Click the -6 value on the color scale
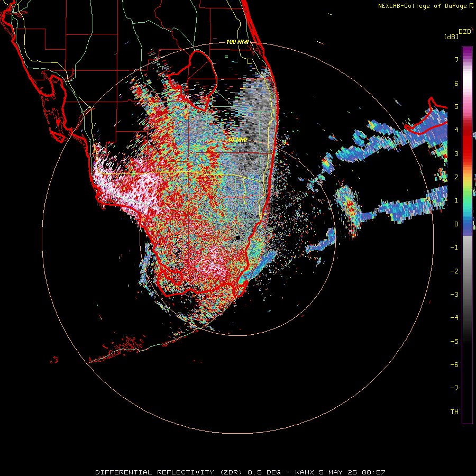Image resolution: width=476 pixels, height=476 pixels. 454,365
